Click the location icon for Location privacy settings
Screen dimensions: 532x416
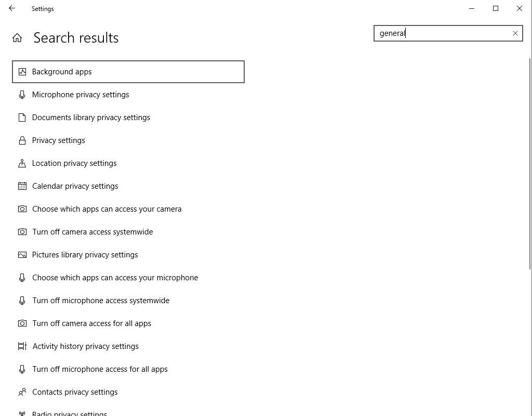click(x=22, y=163)
